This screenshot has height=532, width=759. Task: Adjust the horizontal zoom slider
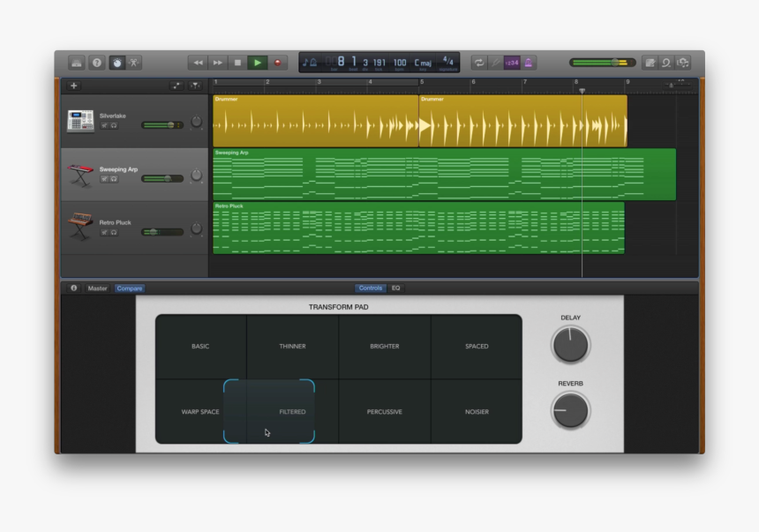[x=678, y=85]
